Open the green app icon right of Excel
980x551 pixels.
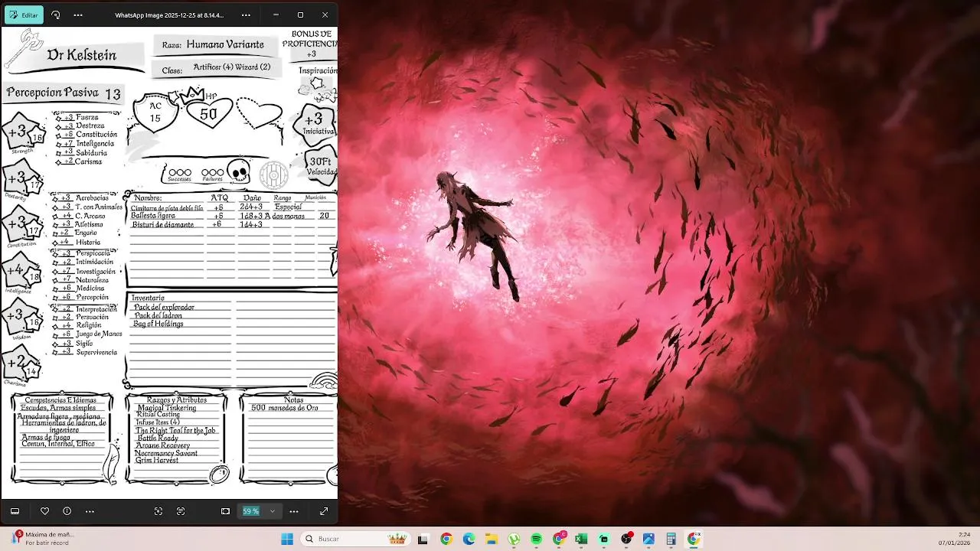tap(604, 539)
